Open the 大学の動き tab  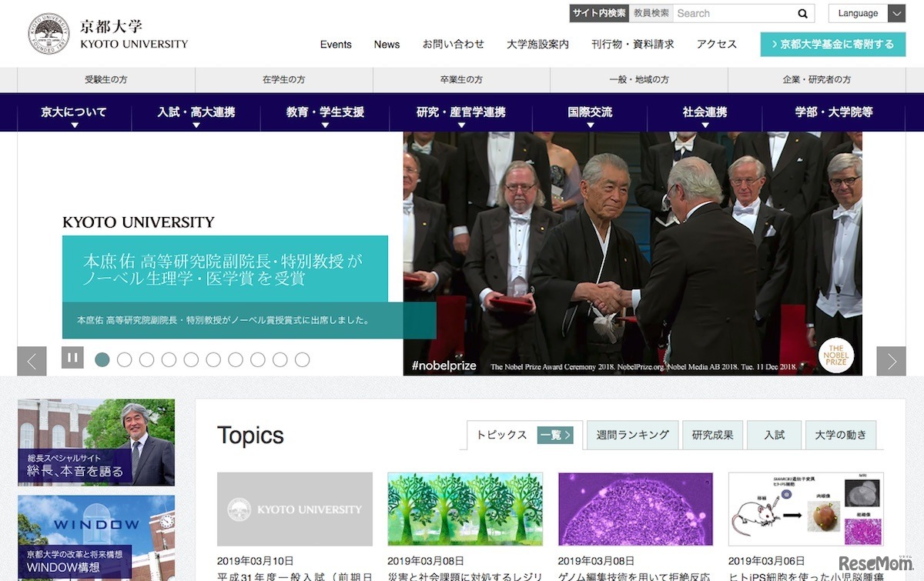[841, 435]
